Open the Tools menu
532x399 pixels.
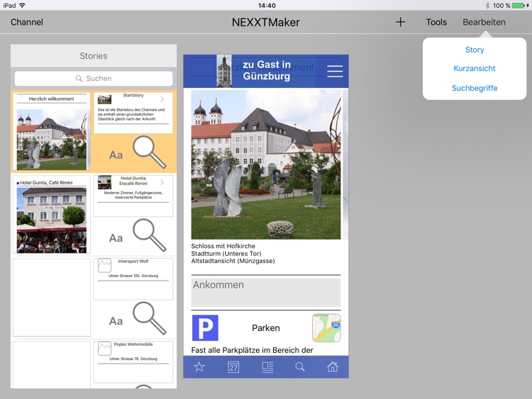click(x=436, y=22)
